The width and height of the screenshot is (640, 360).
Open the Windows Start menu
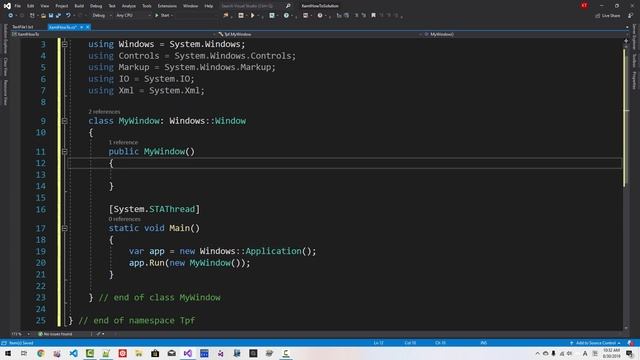pos(8,353)
